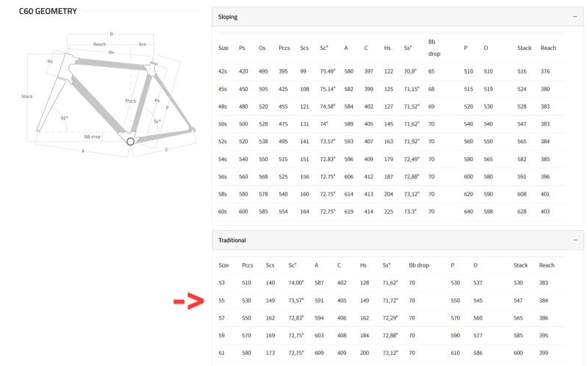Screen dimensions: 588x366
Task: Click the Stack column header in Sloping table
Action: (524, 48)
